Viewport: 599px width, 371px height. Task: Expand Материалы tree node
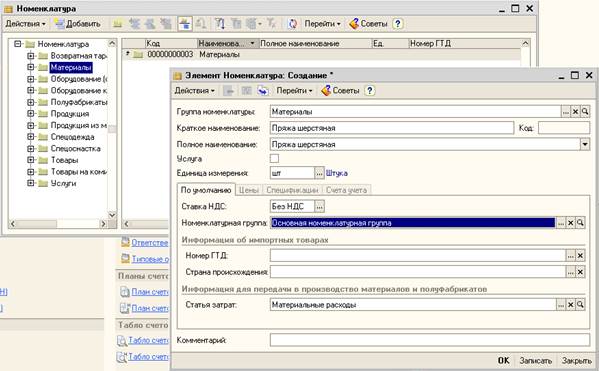(x=31, y=67)
